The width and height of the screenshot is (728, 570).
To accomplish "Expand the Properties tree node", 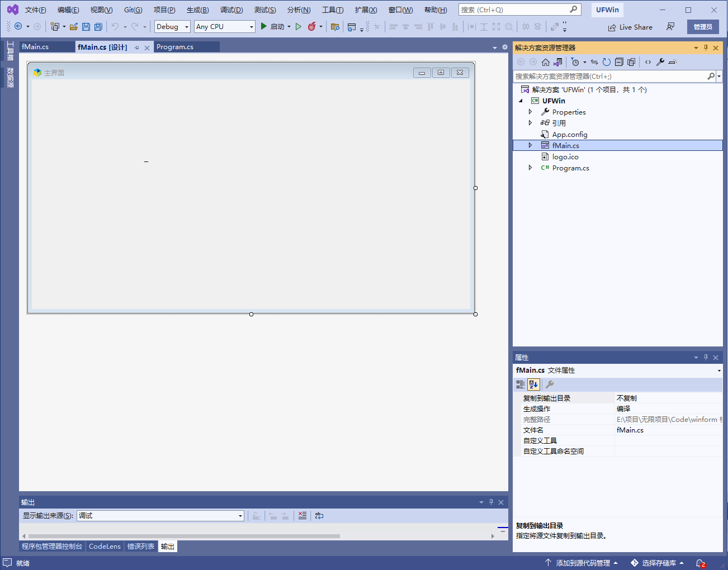I will coord(530,112).
